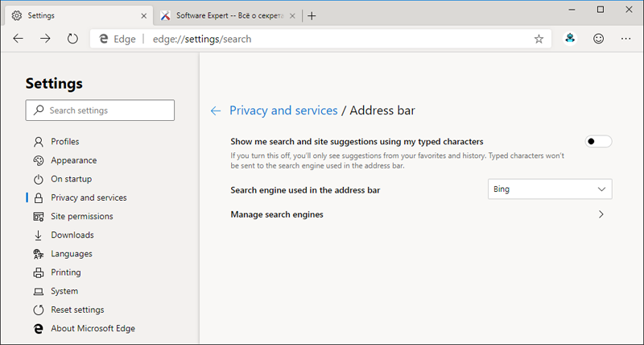Click the Downloads arrow icon

[38, 235]
